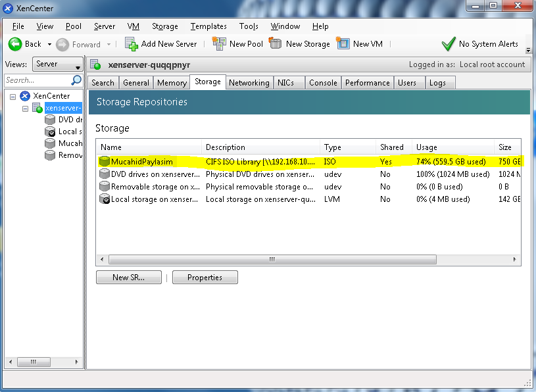Screen dimensions: 536x392
Task: Click the New Pool icon
Action: click(x=219, y=44)
